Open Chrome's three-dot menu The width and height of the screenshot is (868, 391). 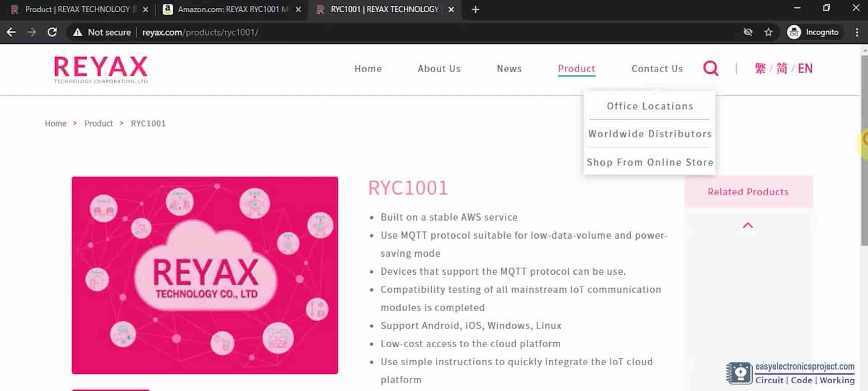click(857, 32)
